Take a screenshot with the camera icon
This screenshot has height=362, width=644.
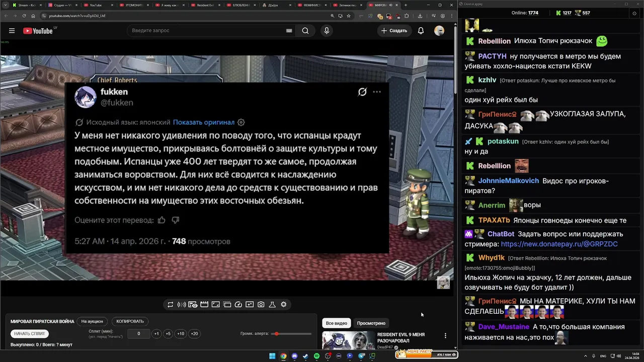tap(261, 304)
